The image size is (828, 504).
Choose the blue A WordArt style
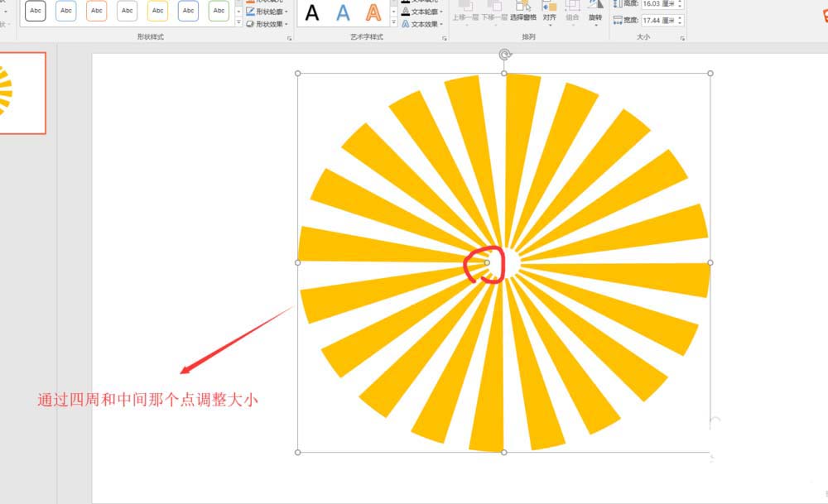(x=343, y=12)
